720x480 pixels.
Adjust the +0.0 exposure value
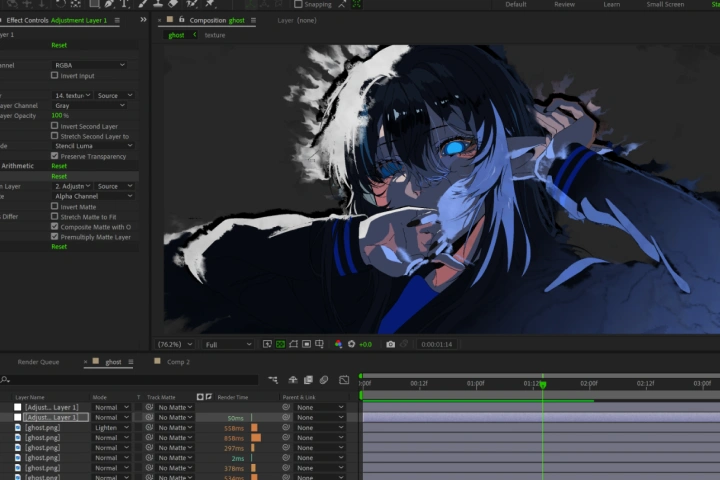pyautogui.click(x=366, y=344)
